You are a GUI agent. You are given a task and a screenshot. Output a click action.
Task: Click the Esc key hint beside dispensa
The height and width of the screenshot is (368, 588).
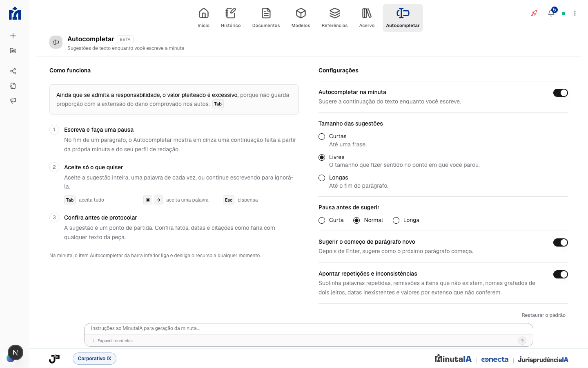229,200
